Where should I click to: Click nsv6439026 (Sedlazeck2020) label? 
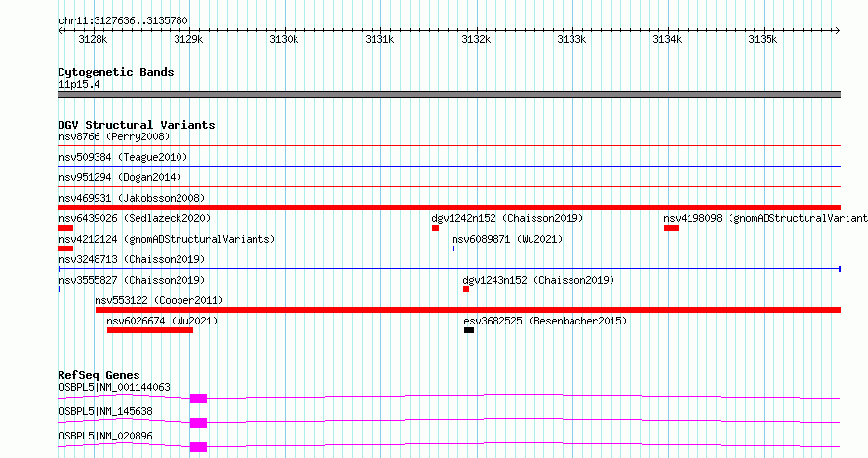[135, 218]
